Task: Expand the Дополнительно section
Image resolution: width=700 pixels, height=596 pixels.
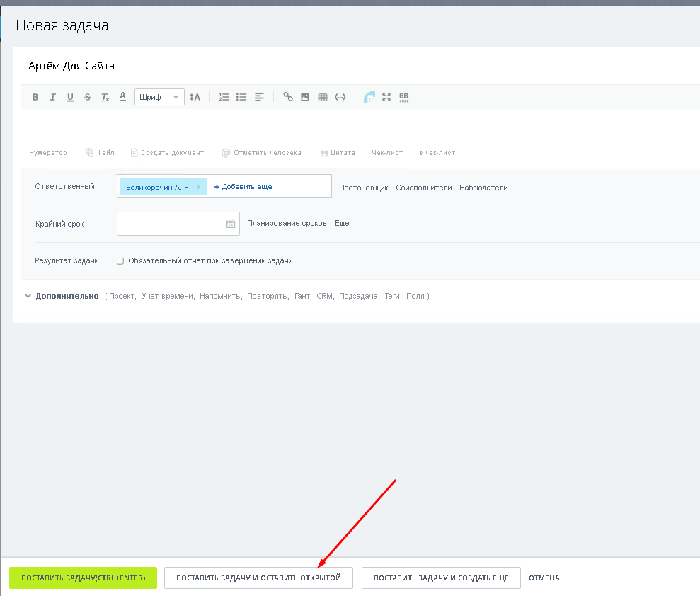Action: coord(67,296)
